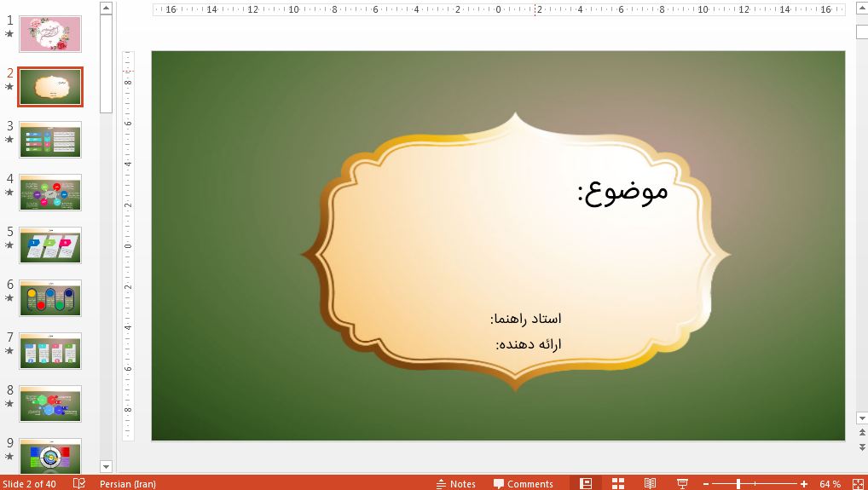Click the موضوع title text on slide
This screenshot has width=868, height=490.
pos(622,191)
